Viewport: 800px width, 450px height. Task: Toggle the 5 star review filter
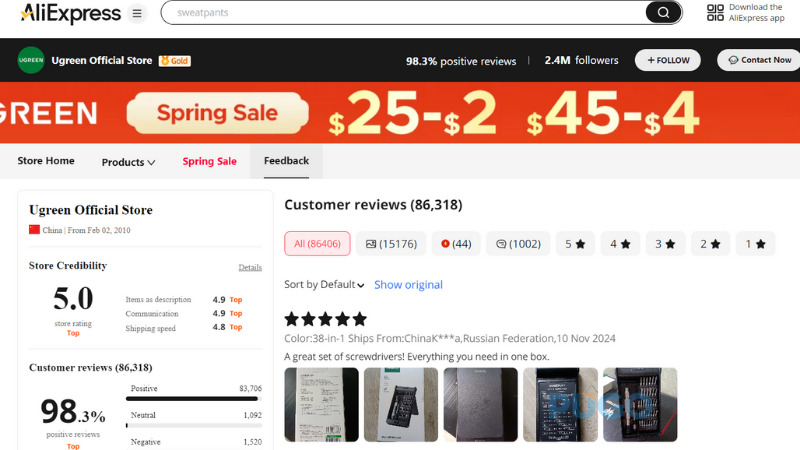point(574,243)
